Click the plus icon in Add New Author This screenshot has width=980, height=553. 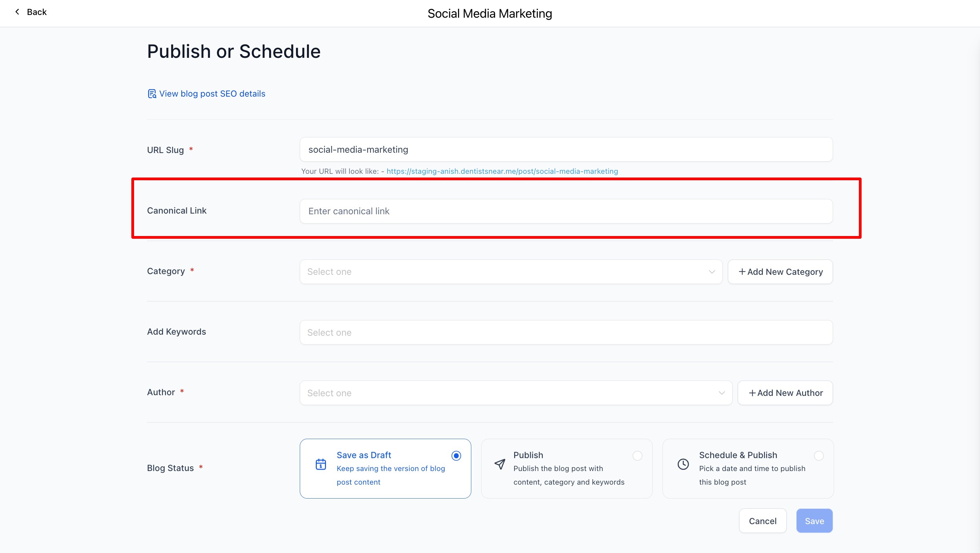752,393
